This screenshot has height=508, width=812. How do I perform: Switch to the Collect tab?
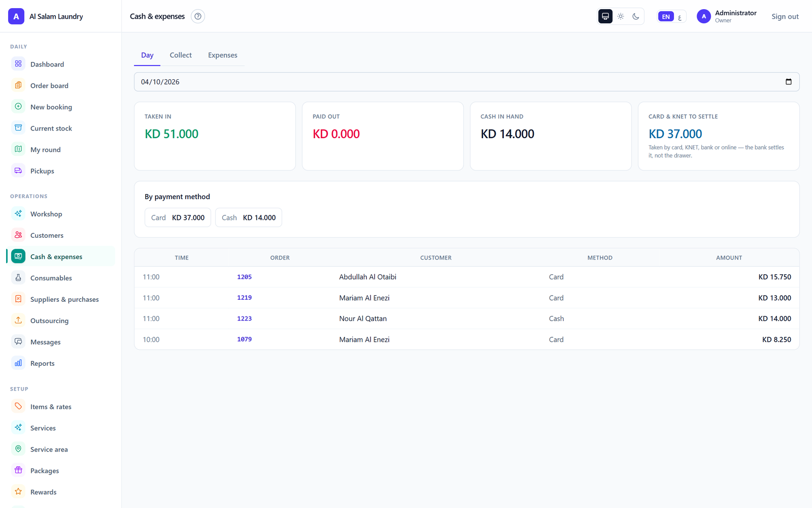181,55
